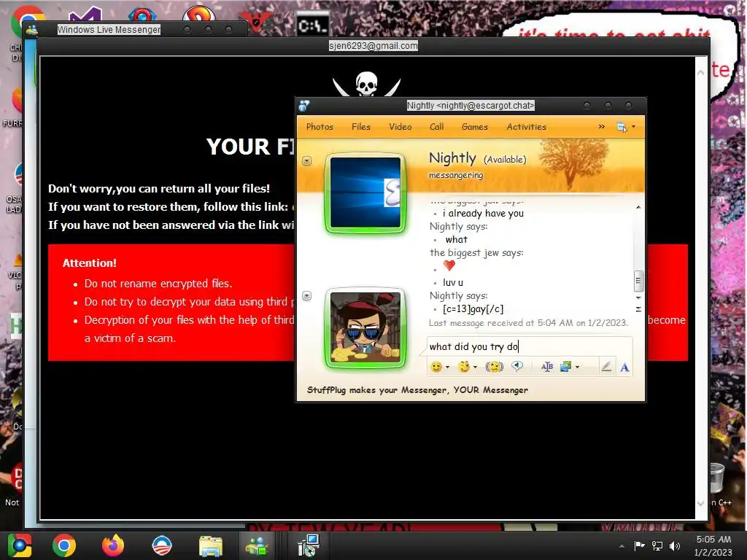The image size is (747, 560).
Task: Click the network tray icon
Action: 657,545
